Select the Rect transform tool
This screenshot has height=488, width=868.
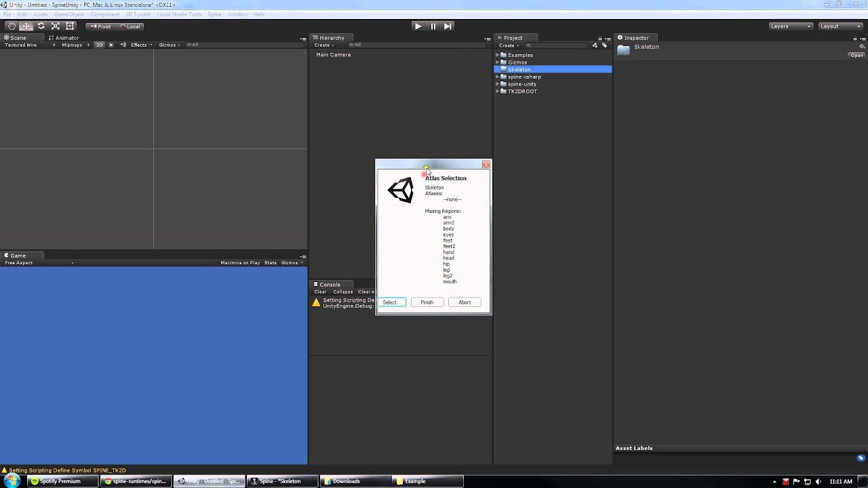click(70, 26)
